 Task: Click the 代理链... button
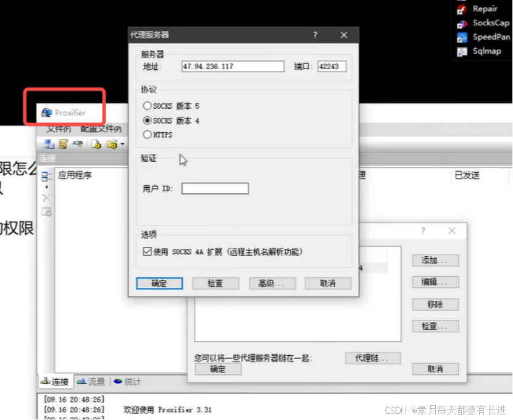[x=373, y=358]
